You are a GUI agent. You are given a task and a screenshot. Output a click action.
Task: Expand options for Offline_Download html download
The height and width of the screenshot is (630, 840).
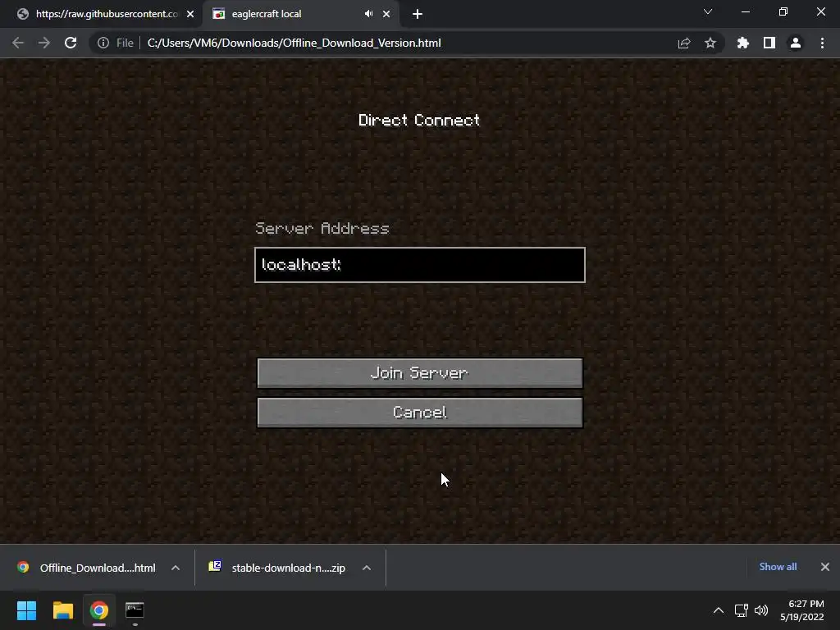[176, 568]
